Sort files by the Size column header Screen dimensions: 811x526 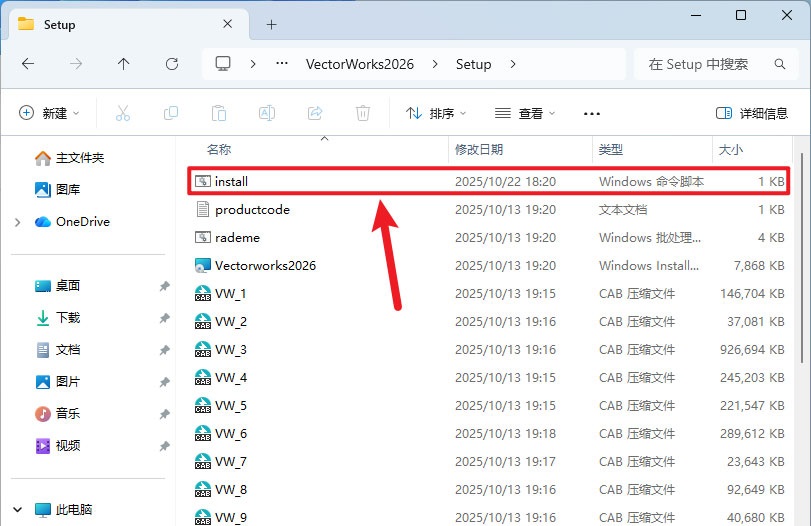730,149
